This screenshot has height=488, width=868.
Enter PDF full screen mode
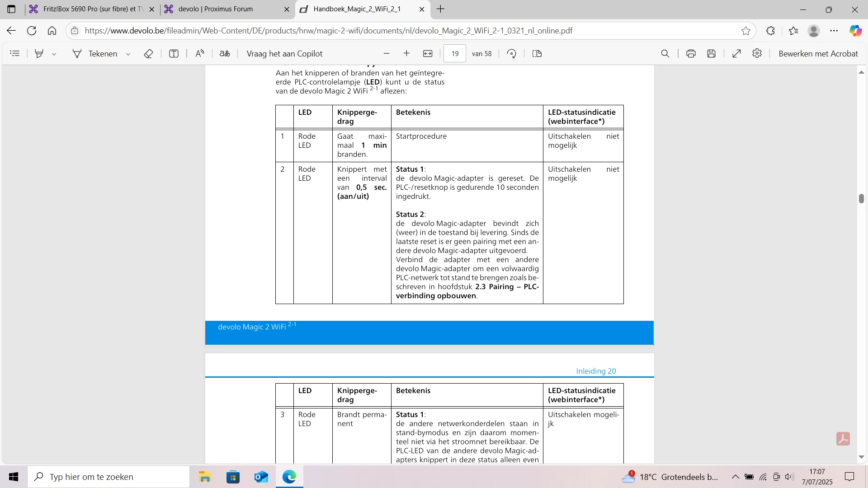(x=736, y=53)
